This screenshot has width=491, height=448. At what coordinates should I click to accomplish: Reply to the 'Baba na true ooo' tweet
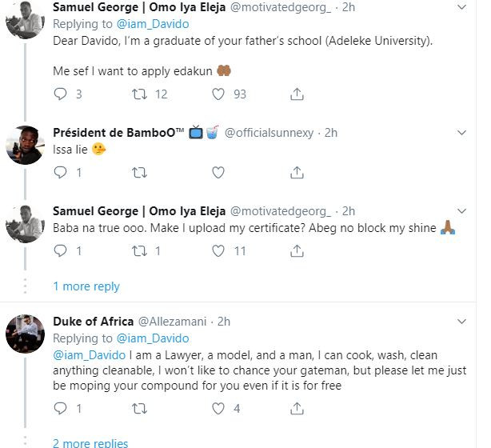[x=61, y=251]
